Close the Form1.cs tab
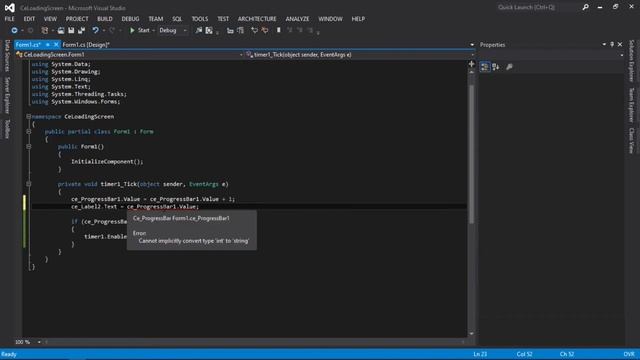Screen dimensions: 640x360 (56, 44)
